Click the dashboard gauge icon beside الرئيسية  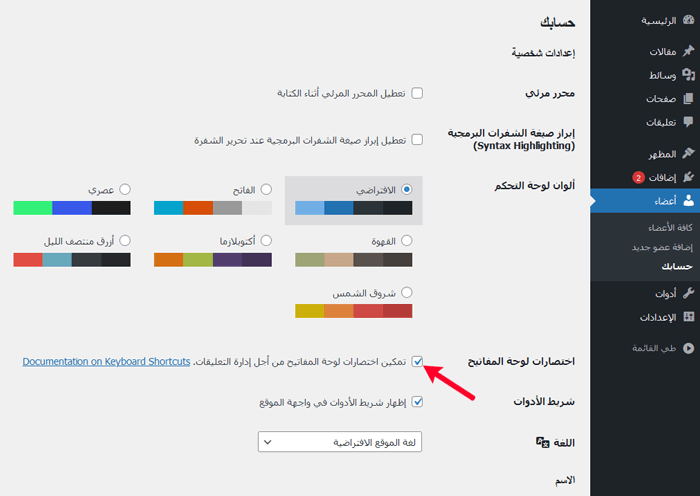tap(689, 20)
